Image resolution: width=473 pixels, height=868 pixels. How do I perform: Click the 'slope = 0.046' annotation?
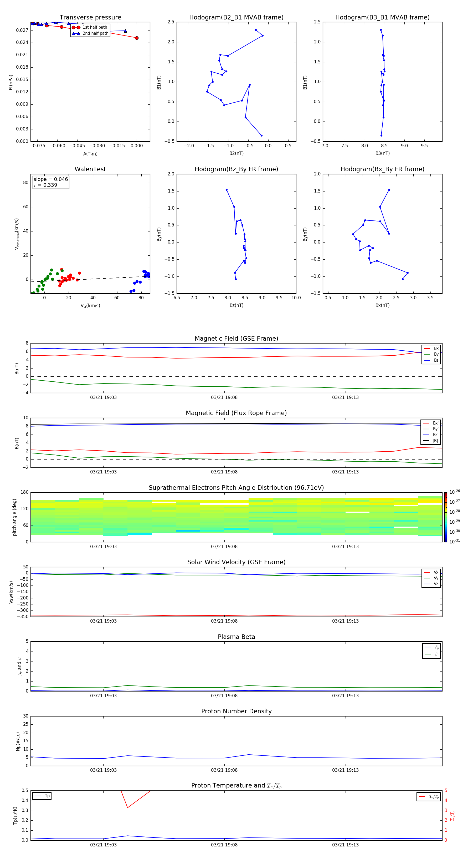(x=51, y=179)
